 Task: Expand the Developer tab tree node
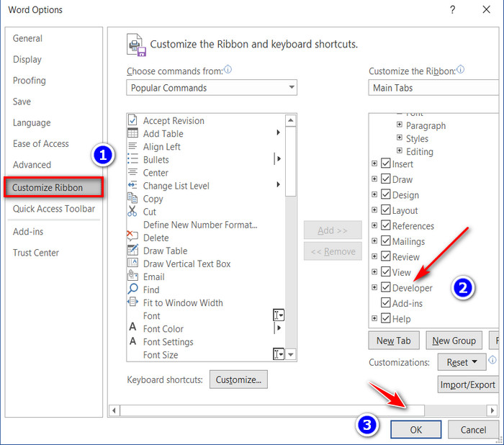(374, 287)
